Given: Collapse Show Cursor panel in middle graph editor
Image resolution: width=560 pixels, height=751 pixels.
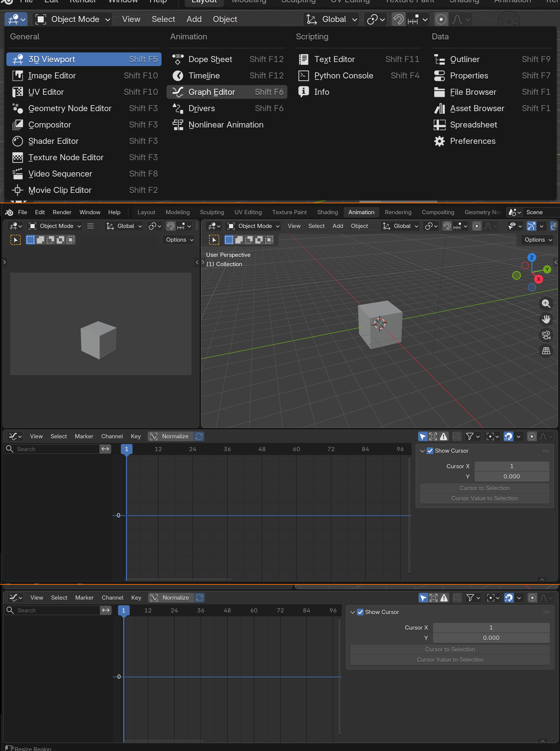Looking at the screenshot, I should [422, 451].
